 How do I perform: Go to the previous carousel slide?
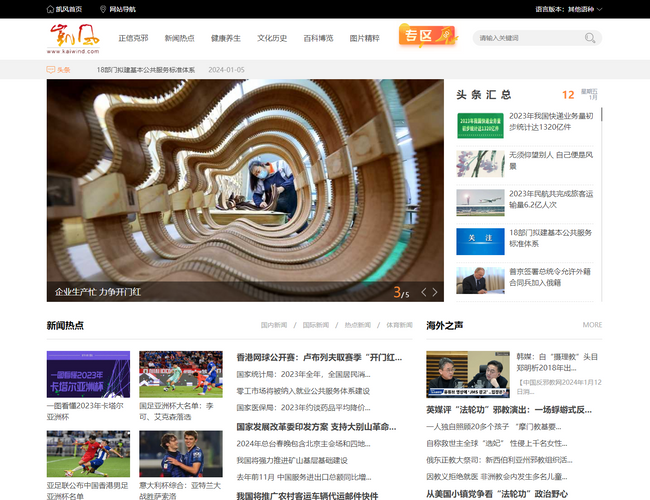(x=423, y=292)
